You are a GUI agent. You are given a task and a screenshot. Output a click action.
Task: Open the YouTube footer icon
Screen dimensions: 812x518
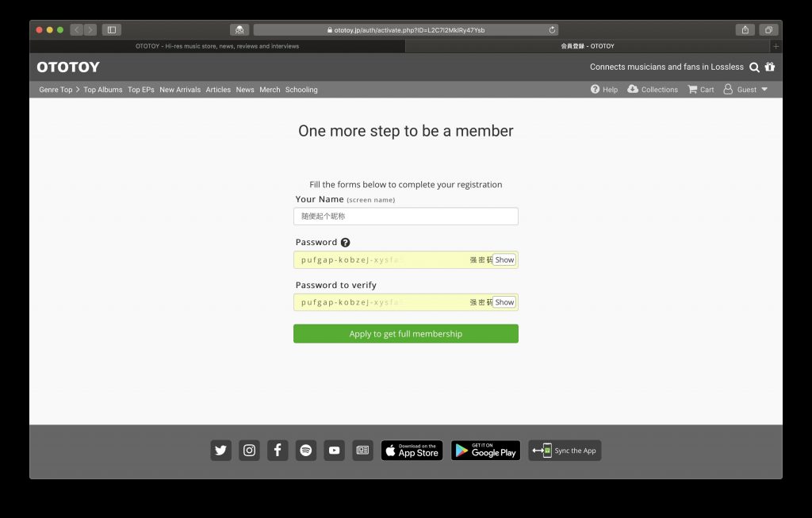point(335,450)
